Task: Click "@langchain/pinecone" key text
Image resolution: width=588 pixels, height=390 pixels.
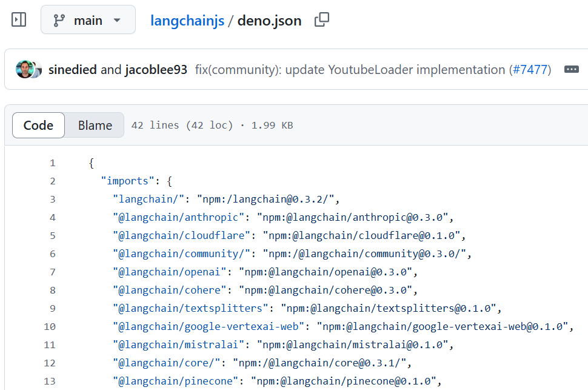Action: (176, 381)
